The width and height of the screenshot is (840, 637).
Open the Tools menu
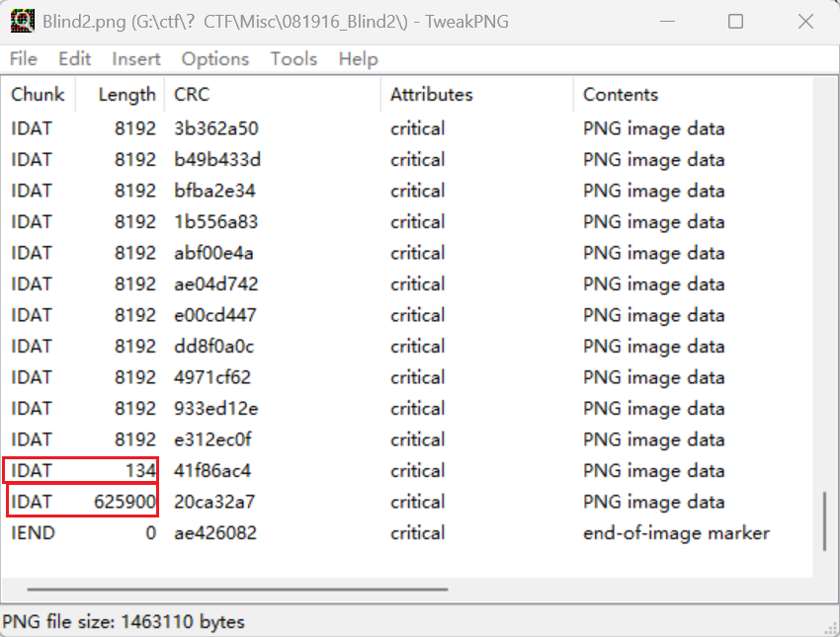coord(294,59)
